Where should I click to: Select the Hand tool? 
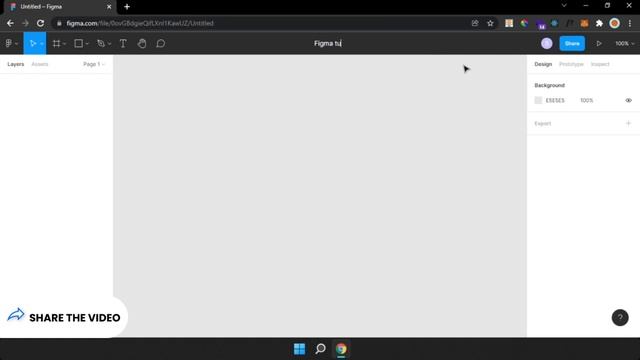pos(142,43)
